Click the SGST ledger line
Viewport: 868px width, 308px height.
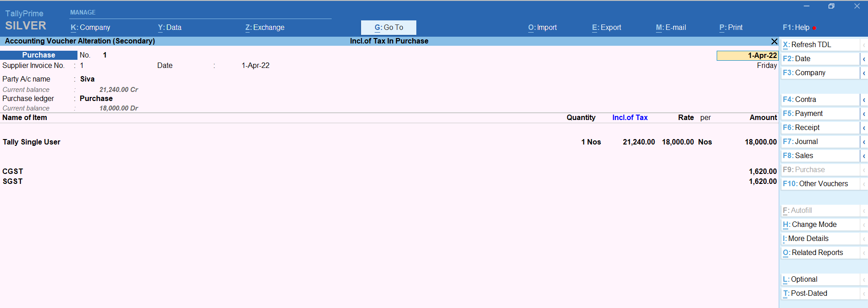pos(390,182)
